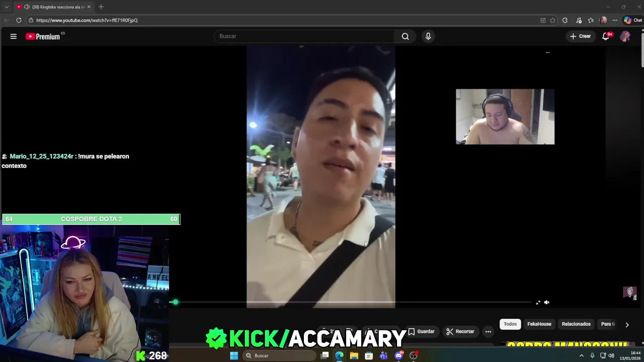Select the Todos filter chip

click(x=510, y=324)
